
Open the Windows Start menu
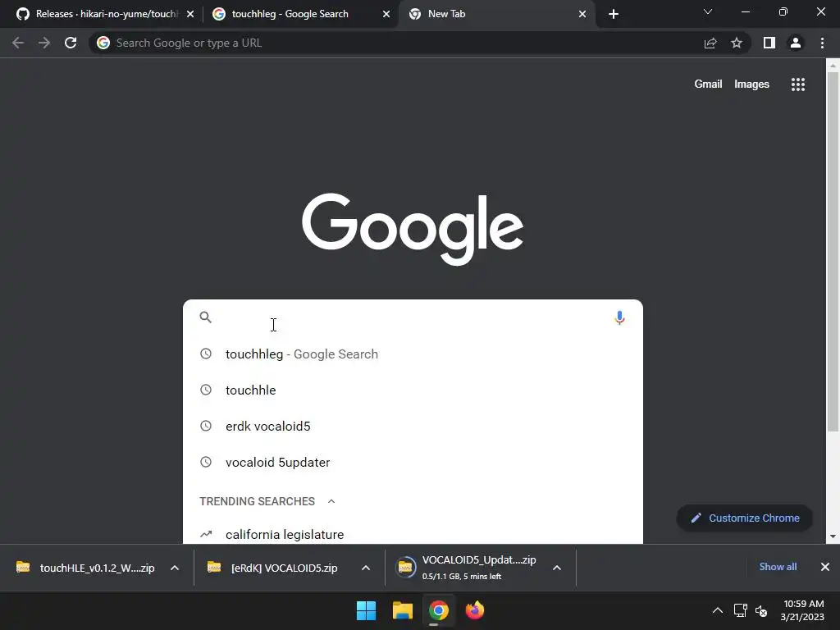[x=367, y=610]
